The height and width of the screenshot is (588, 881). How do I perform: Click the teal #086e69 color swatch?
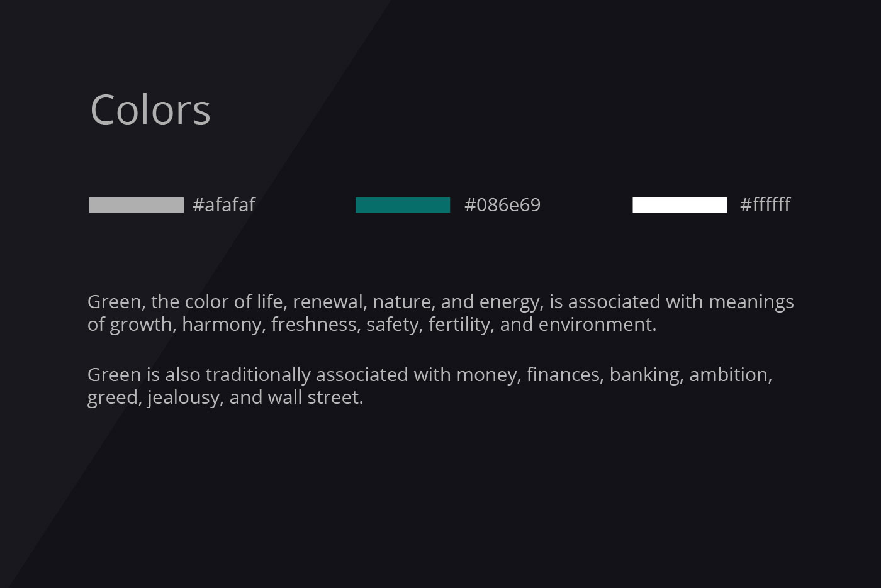pos(403,205)
